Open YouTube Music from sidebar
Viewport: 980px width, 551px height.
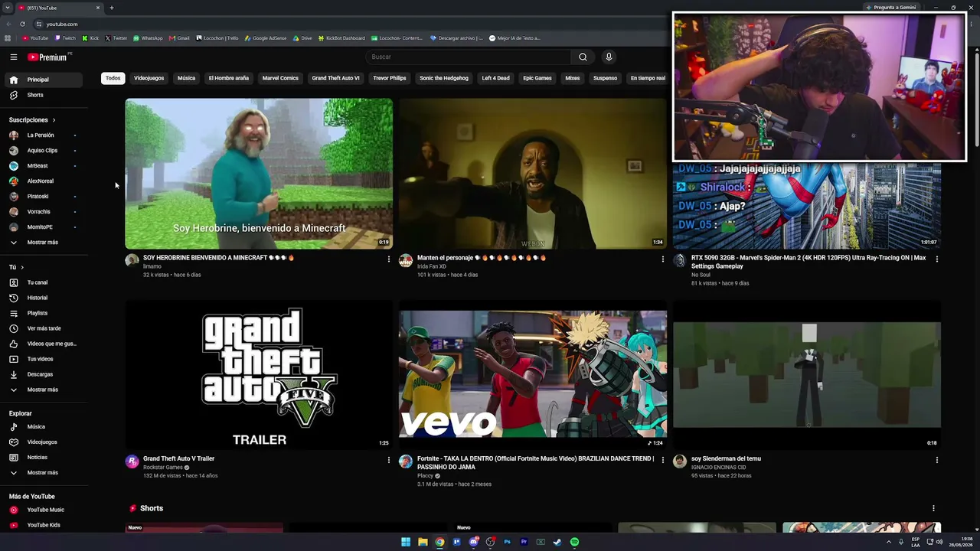tap(44, 510)
